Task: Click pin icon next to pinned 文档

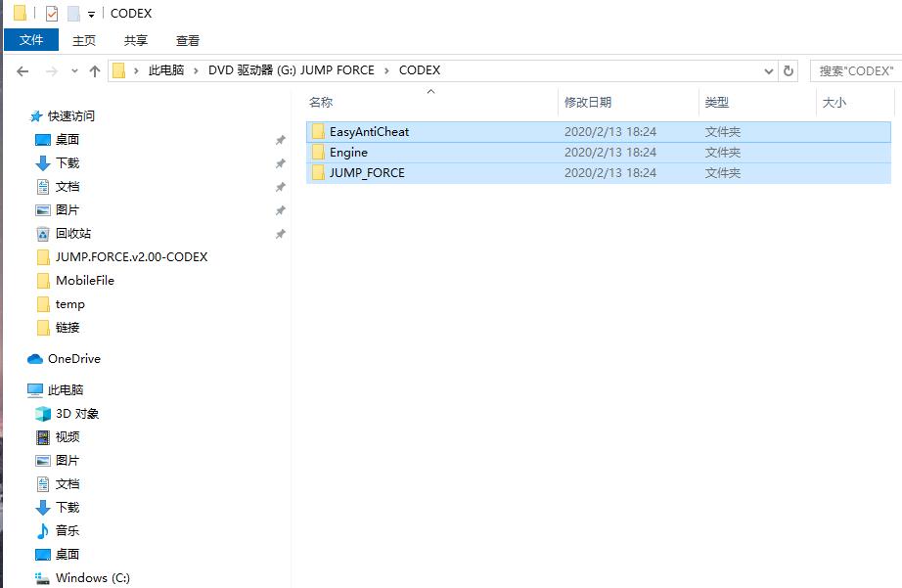Action: [x=280, y=187]
